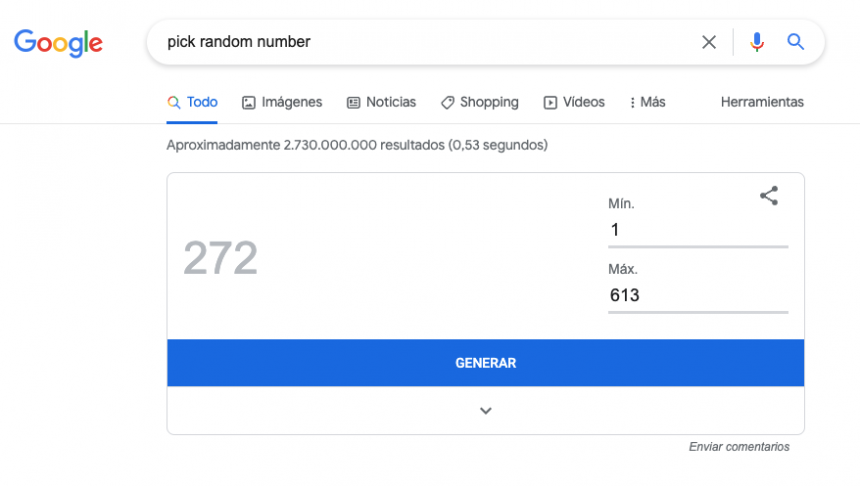Open the Shopping results tab
The width and height of the screenshot is (860, 486).
480,102
